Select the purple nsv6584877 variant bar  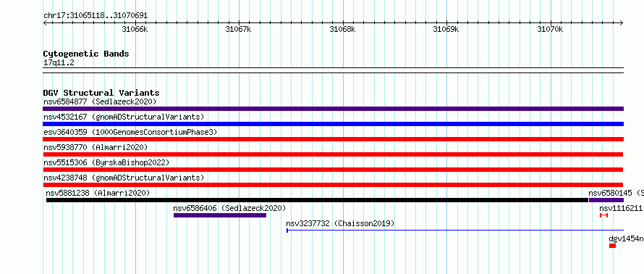(333, 109)
